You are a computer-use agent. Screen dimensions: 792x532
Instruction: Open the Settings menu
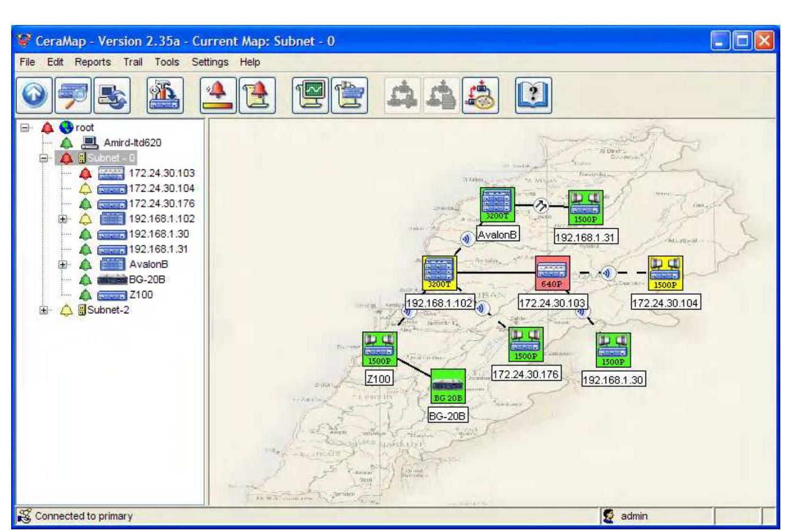click(x=210, y=62)
